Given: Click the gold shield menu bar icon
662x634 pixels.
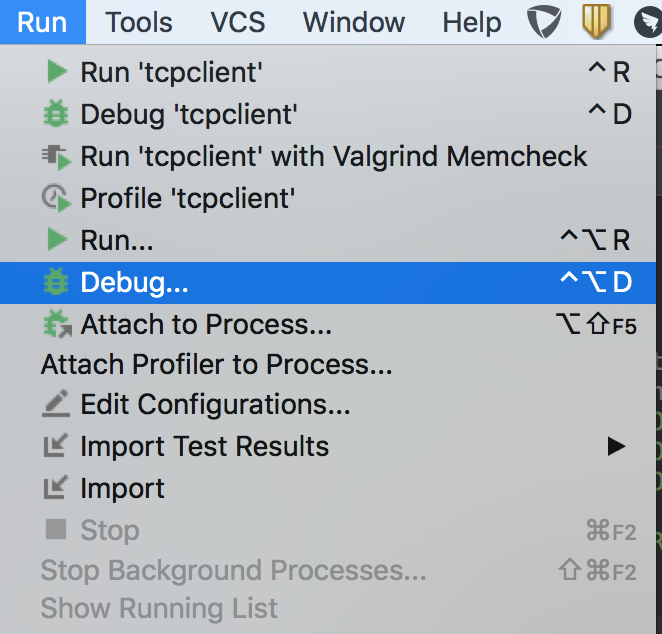Looking at the screenshot, I should pyautogui.click(x=597, y=22).
